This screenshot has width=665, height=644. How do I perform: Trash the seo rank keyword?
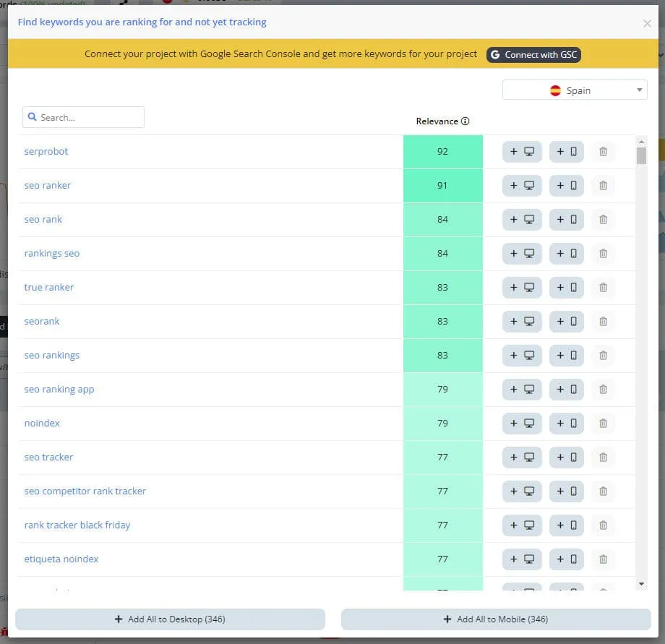pos(603,220)
